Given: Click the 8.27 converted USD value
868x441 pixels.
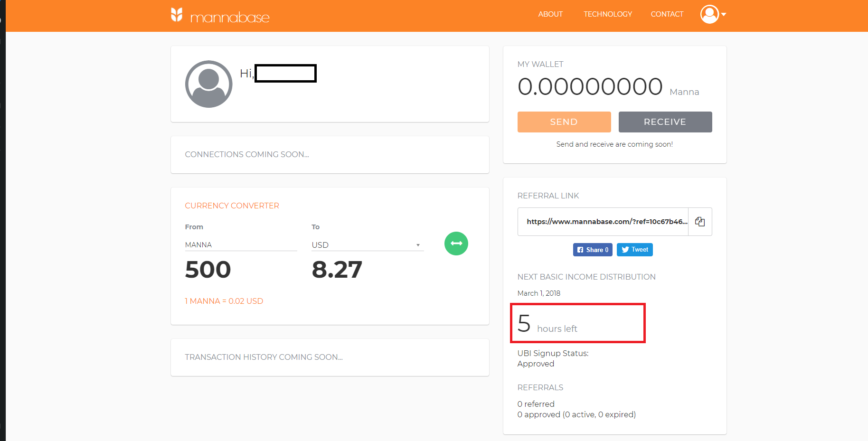Looking at the screenshot, I should pyautogui.click(x=337, y=270).
